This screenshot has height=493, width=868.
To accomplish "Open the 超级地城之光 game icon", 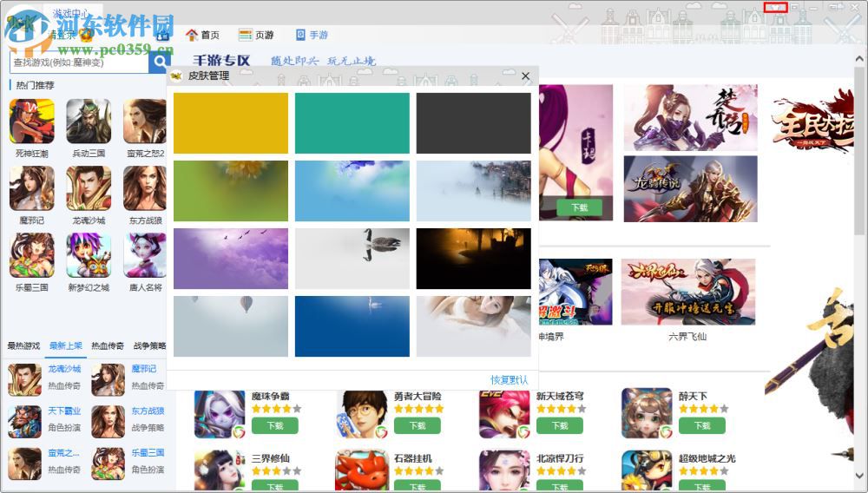I will point(647,471).
